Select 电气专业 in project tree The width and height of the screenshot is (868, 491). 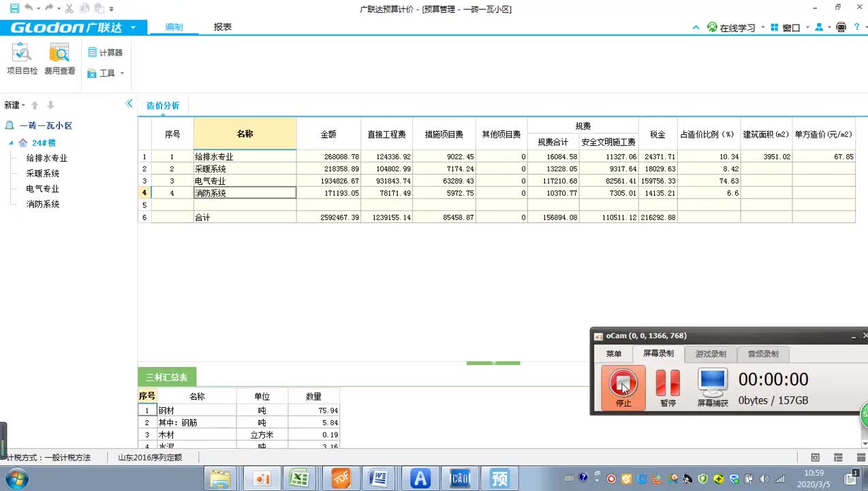click(x=42, y=189)
